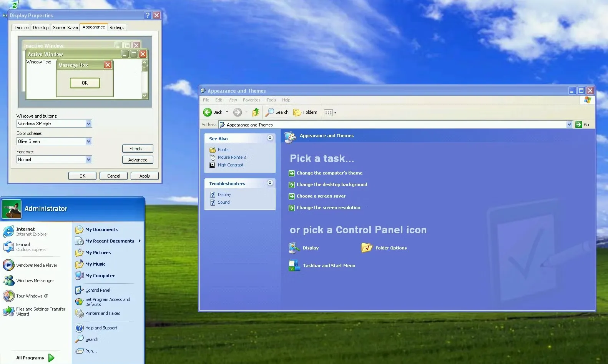608x364 pixels.
Task: Click the Display Properties help question mark button
Action: tap(148, 15)
